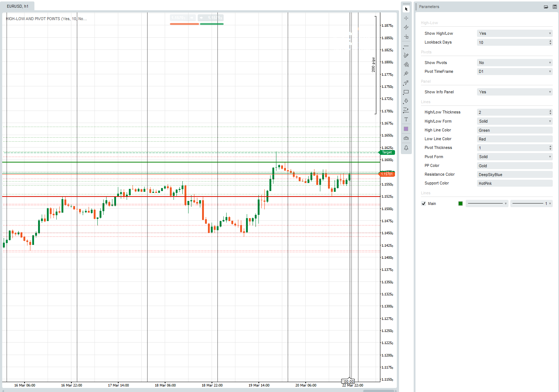Switch to the EURUSD, h1 chart tab
Viewport: 559px width, 392px height.
17,6
